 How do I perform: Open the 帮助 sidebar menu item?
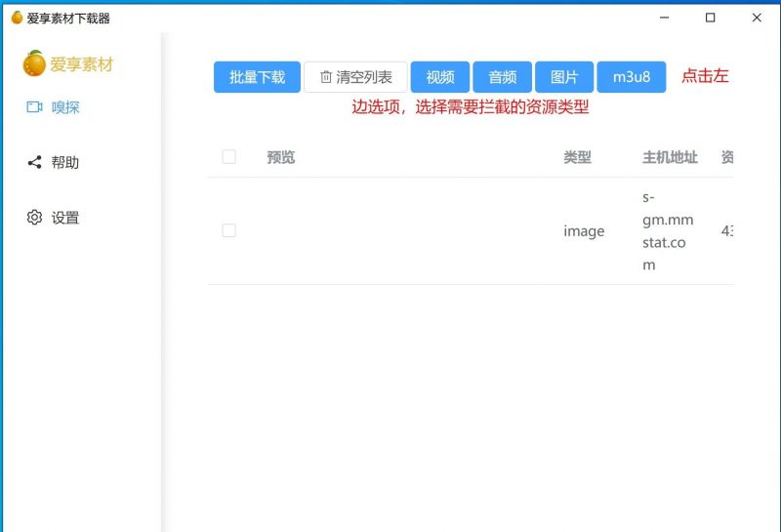pyautogui.click(x=64, y=163)
